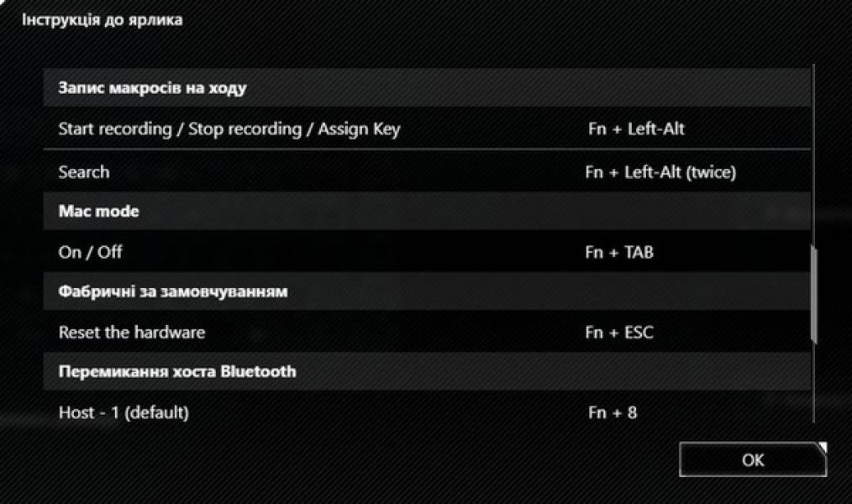Click the white corner mark on OK button
This screenshot has height=504, width=852.
point(823,448)
